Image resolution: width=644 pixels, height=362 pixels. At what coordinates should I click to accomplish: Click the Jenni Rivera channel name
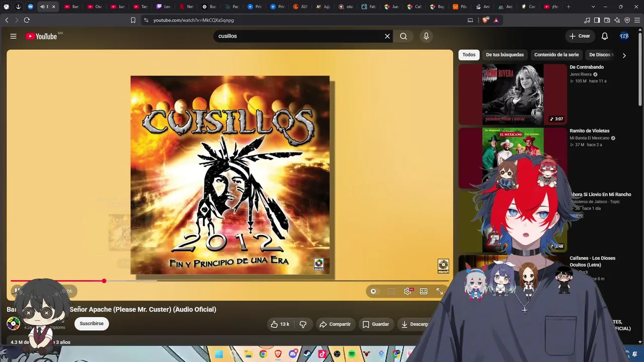pyautogui.click(x=581, y=74)
